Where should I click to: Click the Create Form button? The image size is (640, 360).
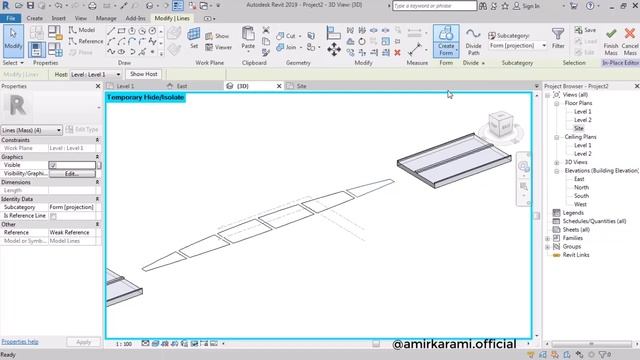click(x=446, y=41)
